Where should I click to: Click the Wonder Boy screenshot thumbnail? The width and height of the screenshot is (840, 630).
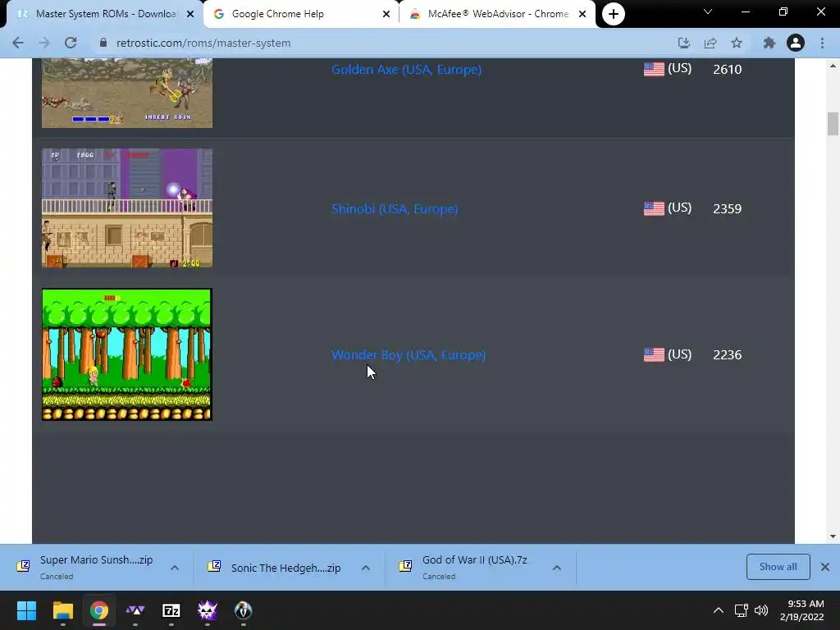click(127, 354)
